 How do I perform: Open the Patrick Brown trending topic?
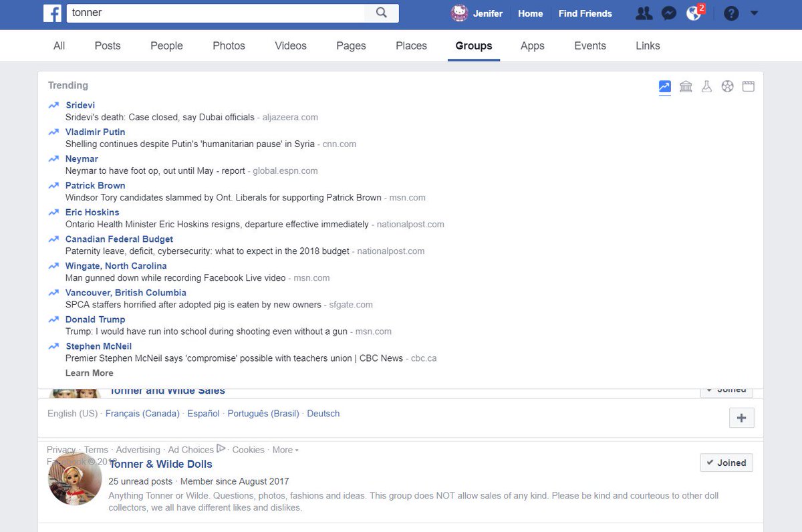[95, 185]
